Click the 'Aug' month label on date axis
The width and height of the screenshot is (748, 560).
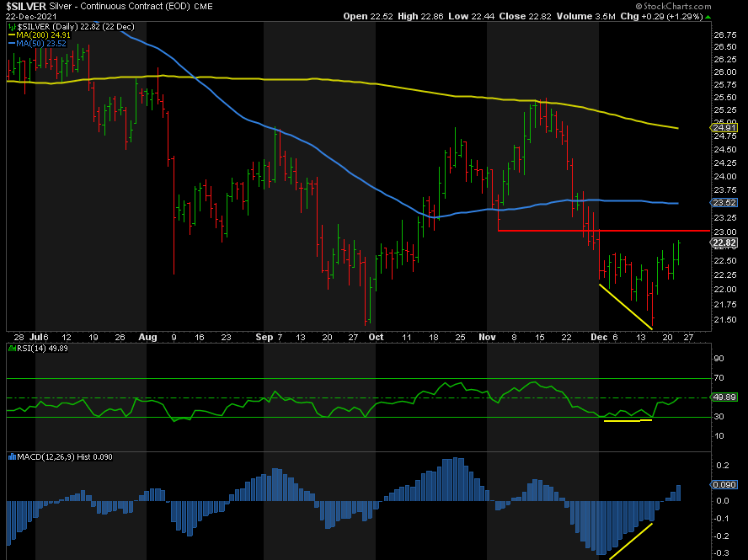(148, 337)
